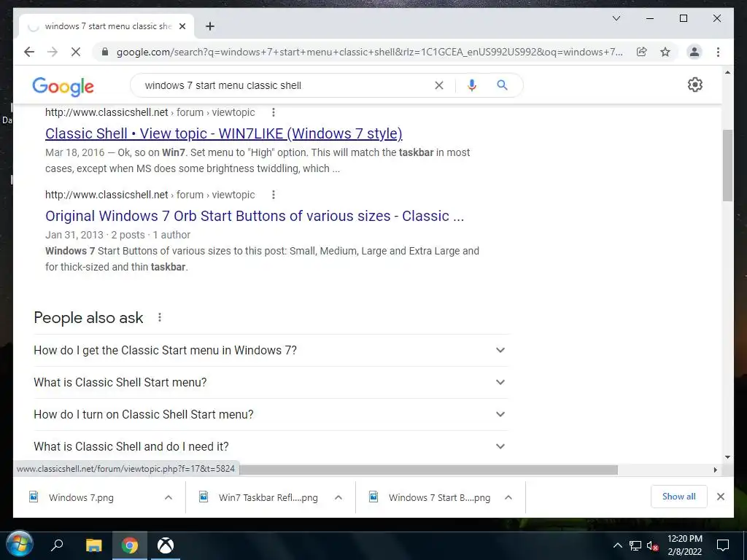Click the vertical page scrollbar thumb

(x=727, y=166)
